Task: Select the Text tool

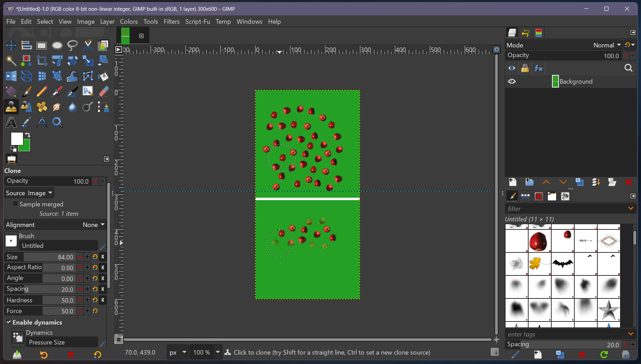Action: click(x=11, y=122)
